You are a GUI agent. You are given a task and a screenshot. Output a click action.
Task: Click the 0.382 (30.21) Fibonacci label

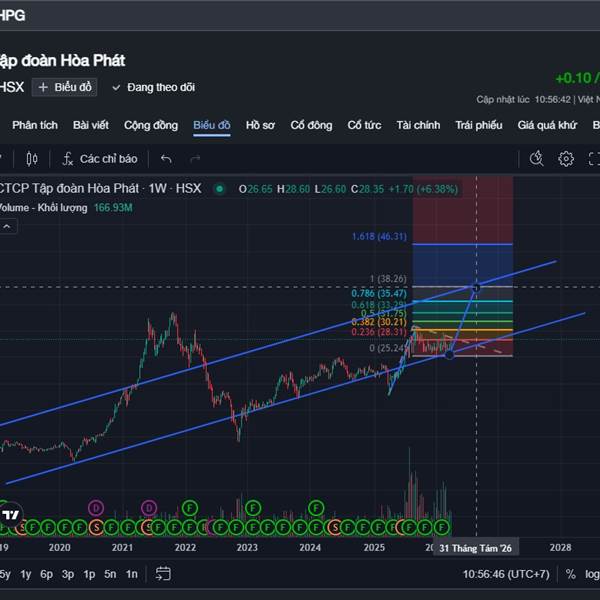[x=379, y=322]
